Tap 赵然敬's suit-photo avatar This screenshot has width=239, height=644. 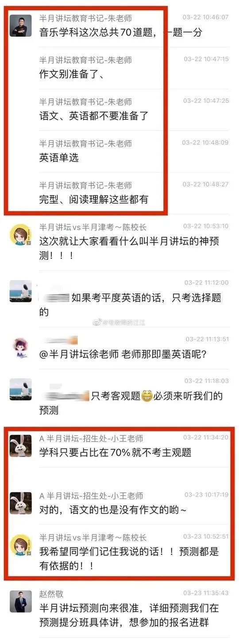point(20,601)
